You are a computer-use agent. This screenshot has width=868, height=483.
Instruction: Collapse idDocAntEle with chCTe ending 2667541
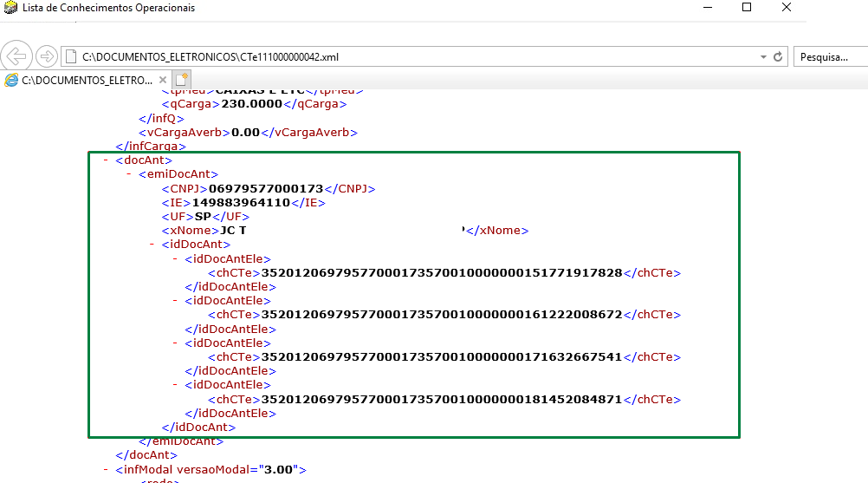tap(175, 343)
